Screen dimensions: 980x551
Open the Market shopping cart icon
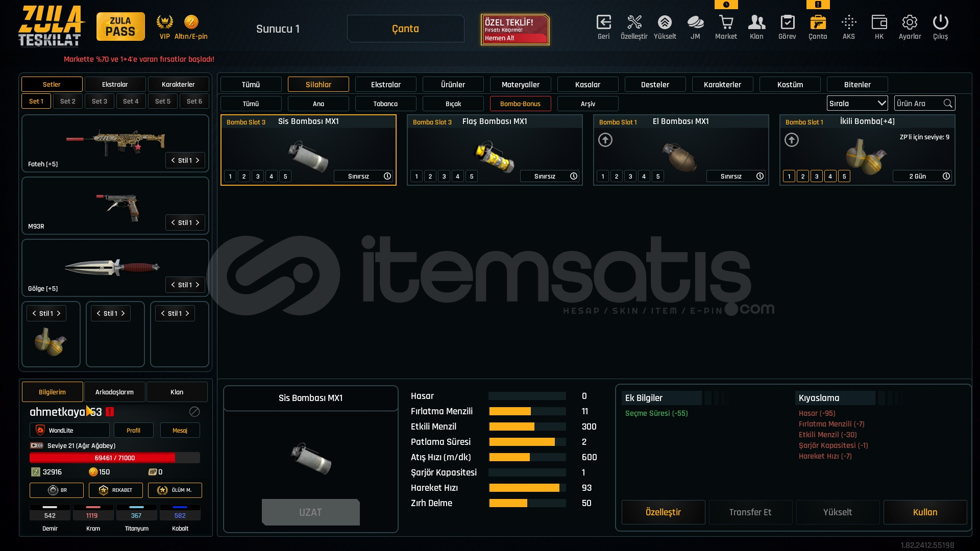tap(726, 23)
